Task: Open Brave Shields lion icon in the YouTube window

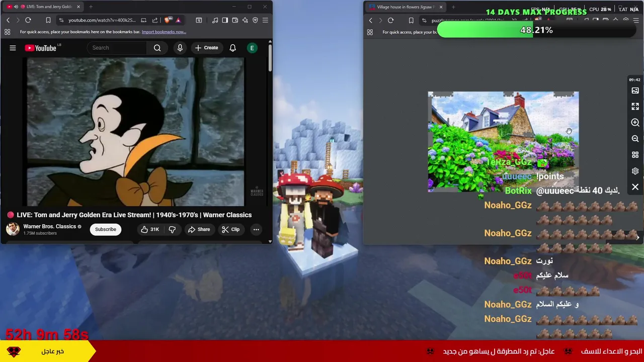Action: pyautogui.click(x=168, y=20)
